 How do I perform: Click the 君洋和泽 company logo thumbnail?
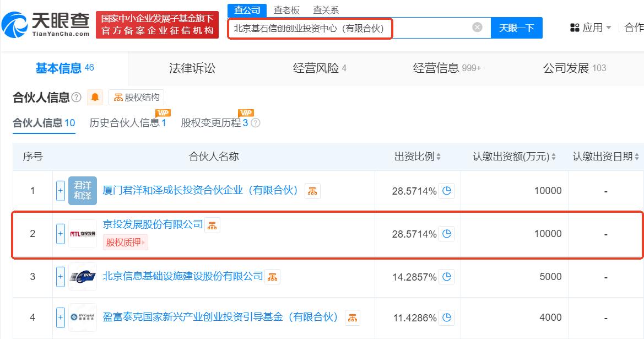coord(83,191)
